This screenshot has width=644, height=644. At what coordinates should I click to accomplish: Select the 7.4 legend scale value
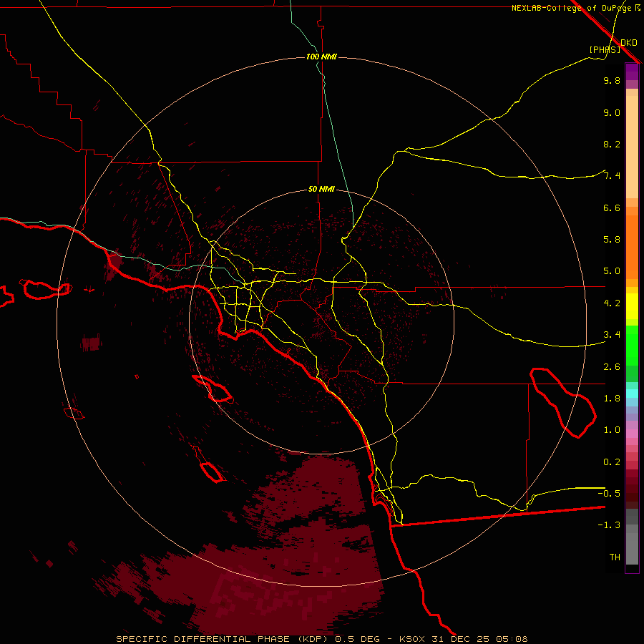coord(612,176)
